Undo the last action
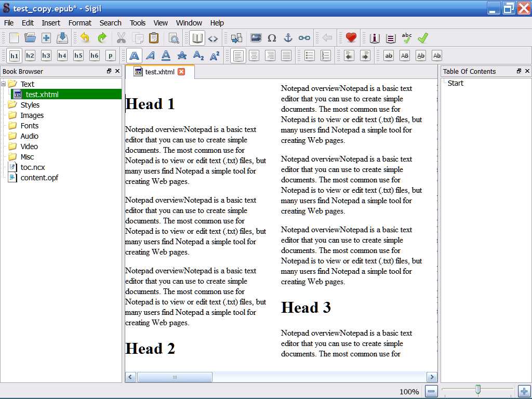 [x=85, y=38]
